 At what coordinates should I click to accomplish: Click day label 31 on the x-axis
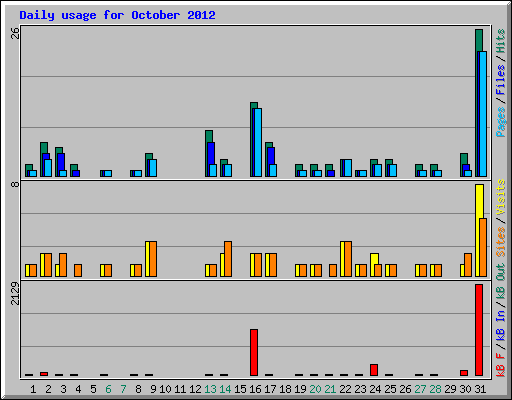(480, 389)
